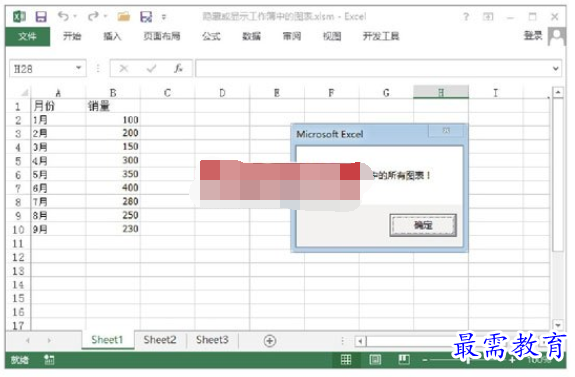Add a new sheet with plus icon
This screenshot has width=575, height=377.
270,341
